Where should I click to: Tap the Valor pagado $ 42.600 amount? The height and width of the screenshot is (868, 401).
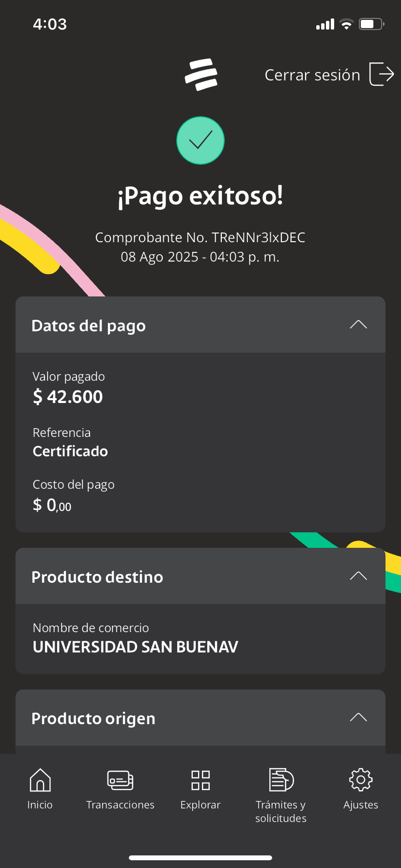(68, 397)
